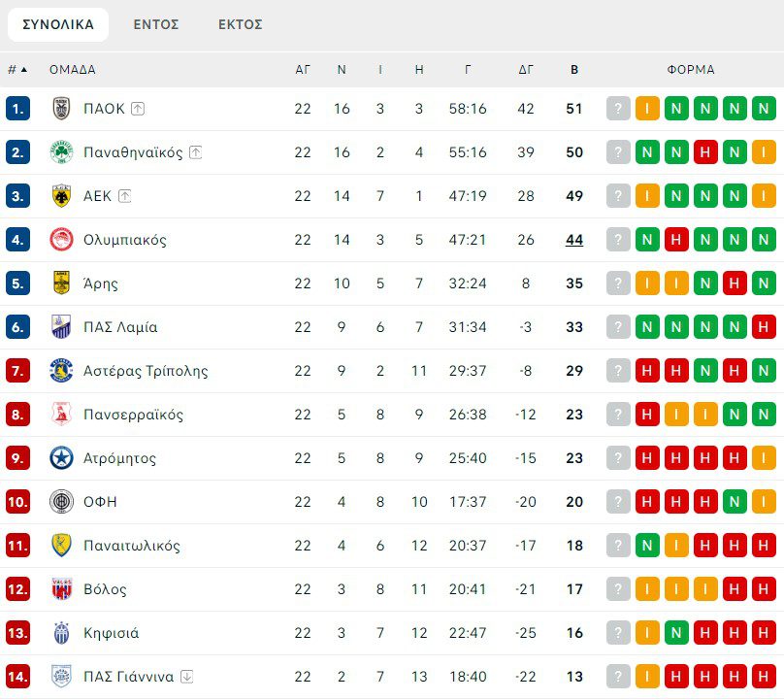Switch to the ΕΚΤΟΣ tab
This screenshot has height=700, width=784.
(x=241, y=24)
